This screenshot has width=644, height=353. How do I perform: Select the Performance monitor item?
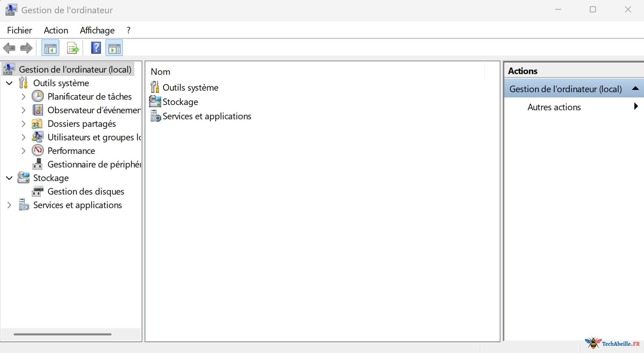point(72,151)
